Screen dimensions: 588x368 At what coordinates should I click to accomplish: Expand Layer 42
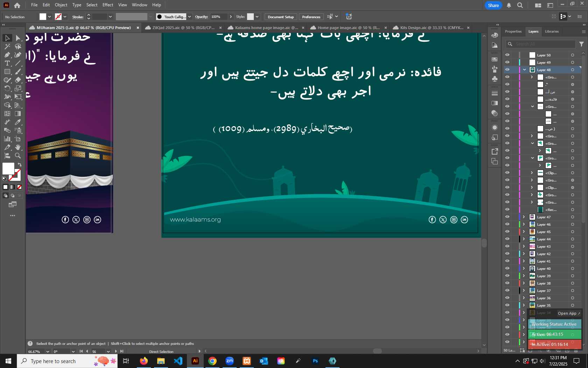pos(524,254)
